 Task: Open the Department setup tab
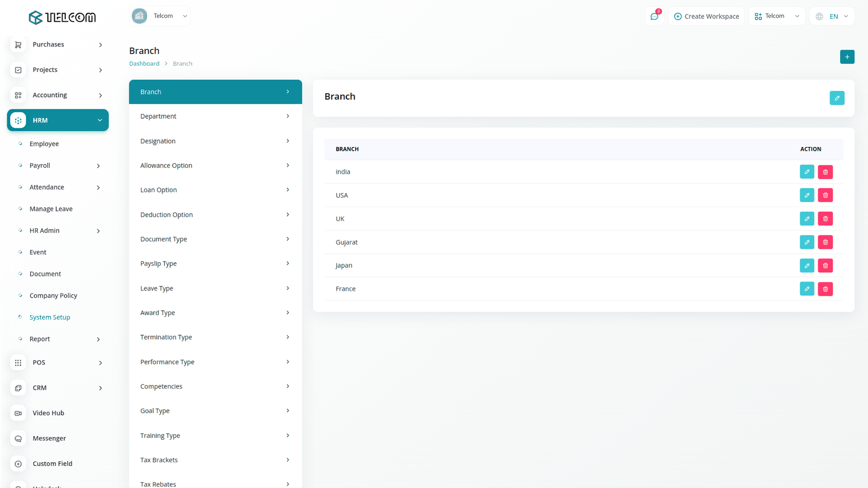[215, 116]
